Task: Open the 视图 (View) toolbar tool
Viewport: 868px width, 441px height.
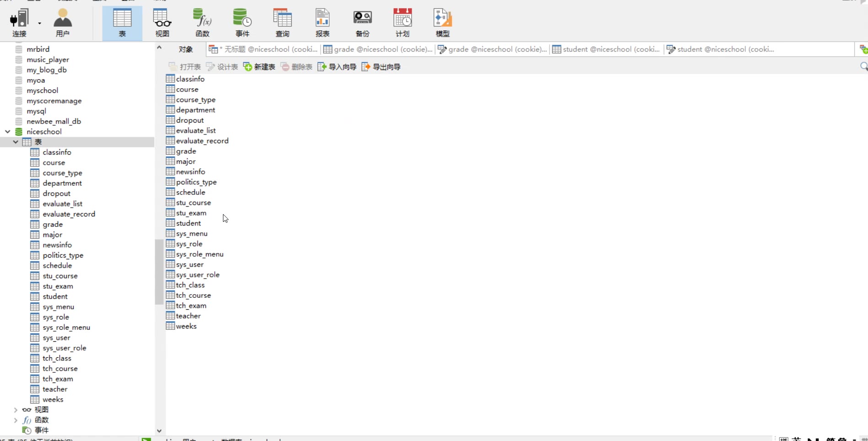Action: point(162,23)
